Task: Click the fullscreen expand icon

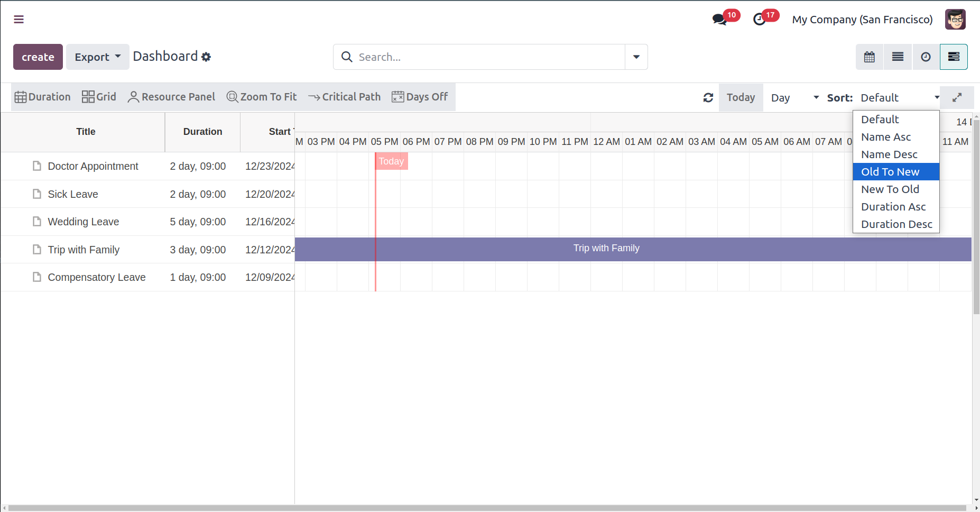Action: click(957, 98)
